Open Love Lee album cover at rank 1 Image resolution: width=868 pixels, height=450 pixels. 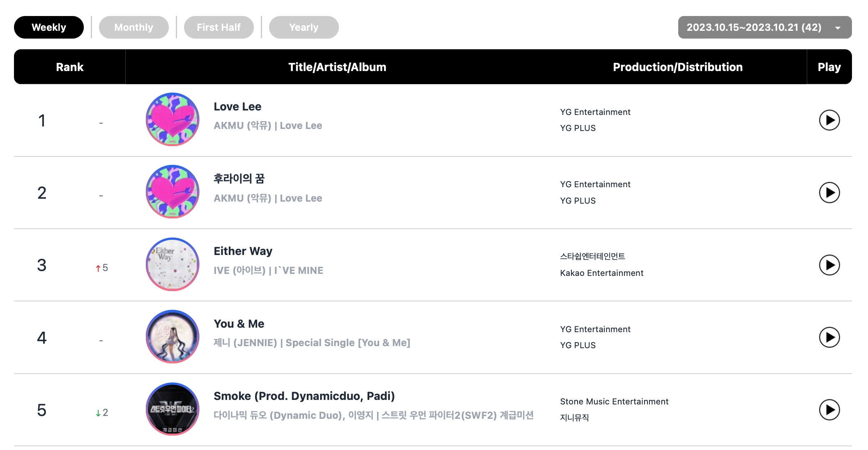tap(173, 119)
